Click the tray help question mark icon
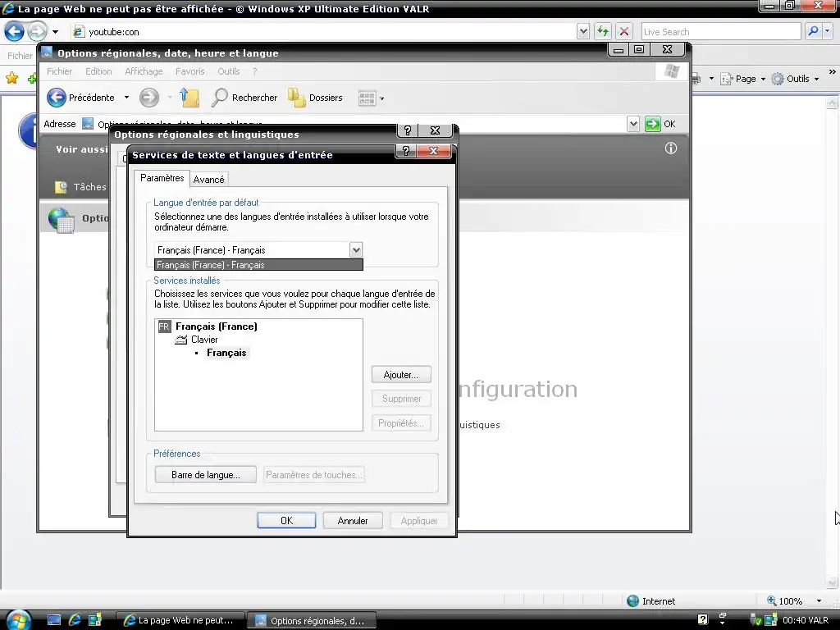 click(702, 620)
